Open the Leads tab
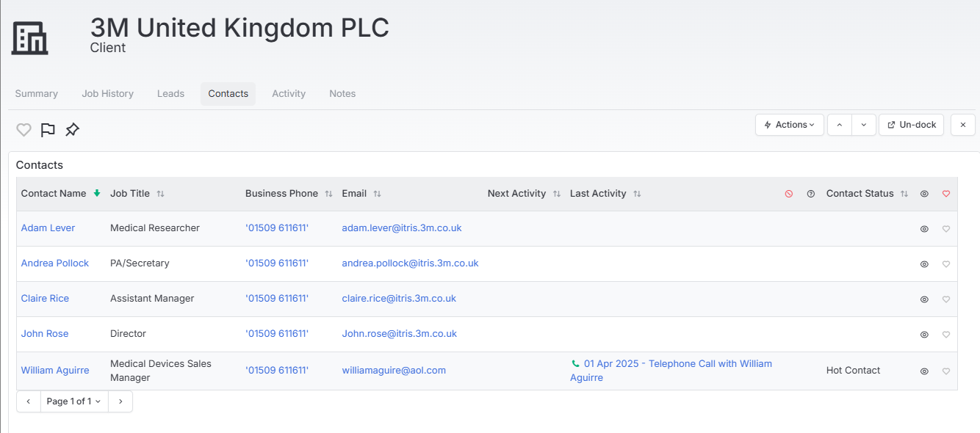Screen dimensions: 980x433 pos(170,94)
